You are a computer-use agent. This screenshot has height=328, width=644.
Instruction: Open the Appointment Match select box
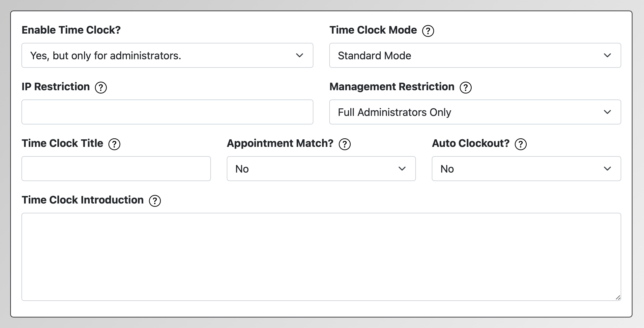click(x=321, y=169)
